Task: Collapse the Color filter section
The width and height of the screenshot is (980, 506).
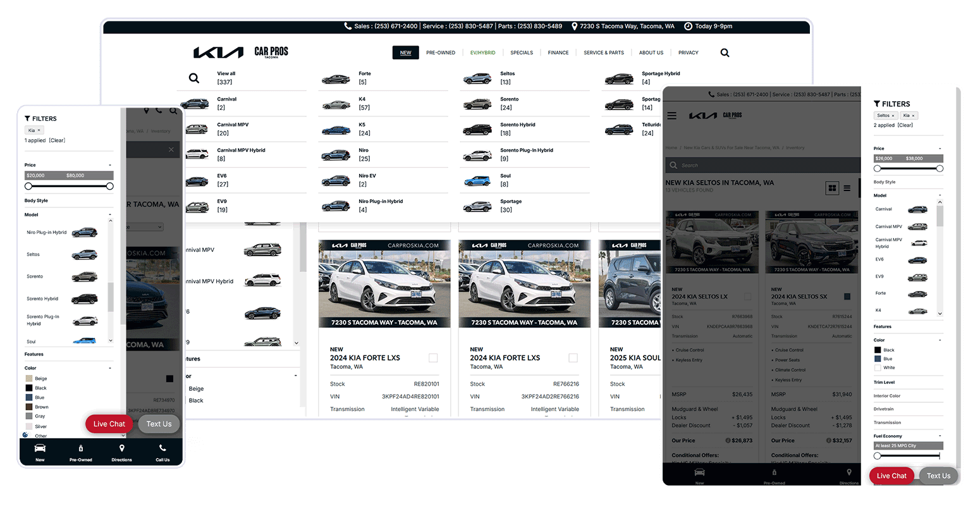Action: coord(940,340)
